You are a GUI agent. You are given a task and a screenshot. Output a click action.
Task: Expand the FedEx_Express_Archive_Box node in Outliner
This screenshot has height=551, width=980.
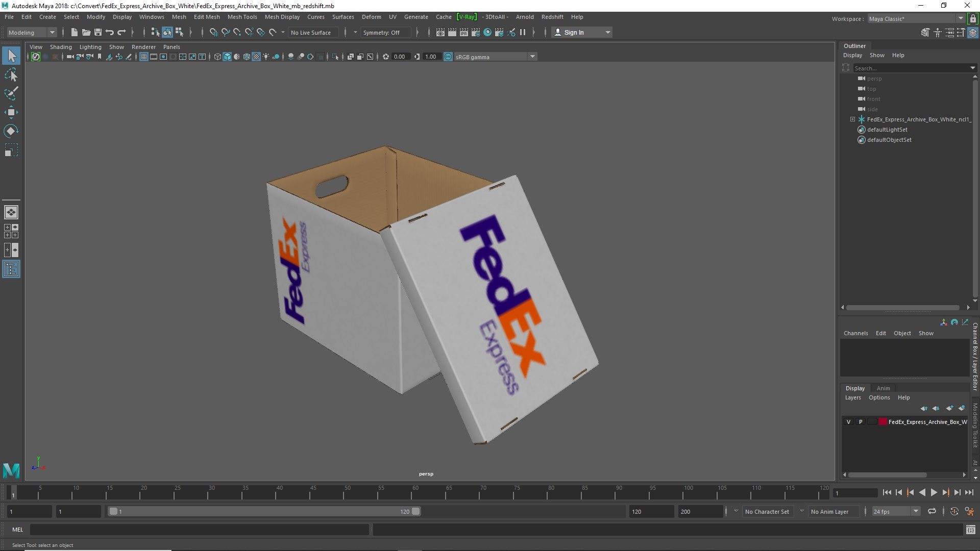click(x=852, y=119)
